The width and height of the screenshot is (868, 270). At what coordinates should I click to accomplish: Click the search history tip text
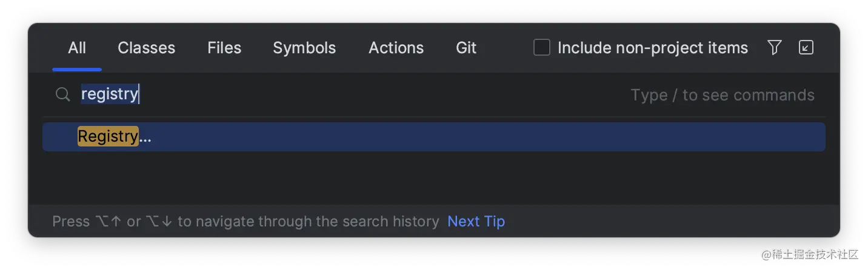tap(245, 222)
